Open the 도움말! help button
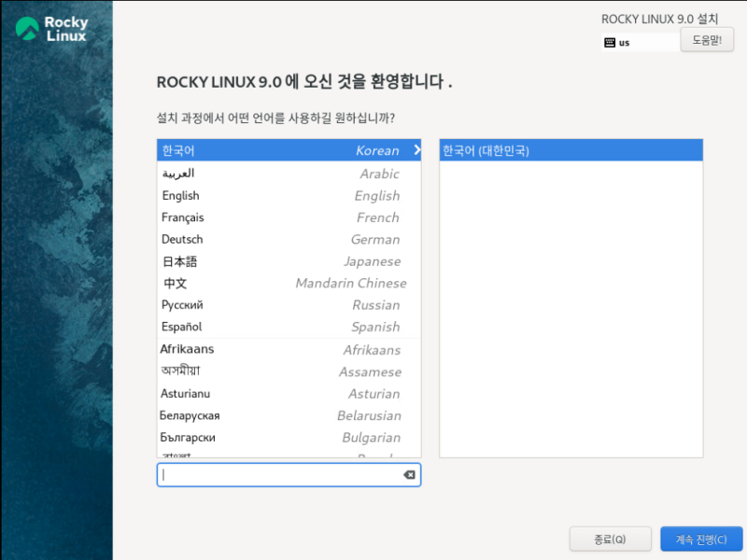 707,39
